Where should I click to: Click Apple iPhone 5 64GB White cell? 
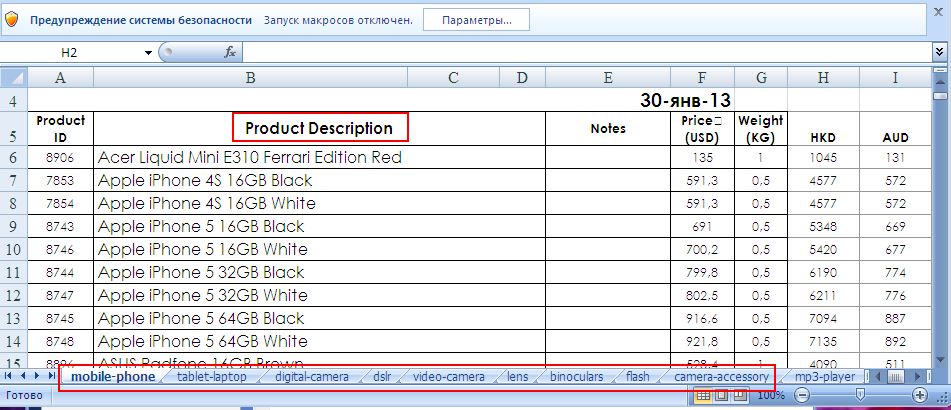[x=320, y=341]
